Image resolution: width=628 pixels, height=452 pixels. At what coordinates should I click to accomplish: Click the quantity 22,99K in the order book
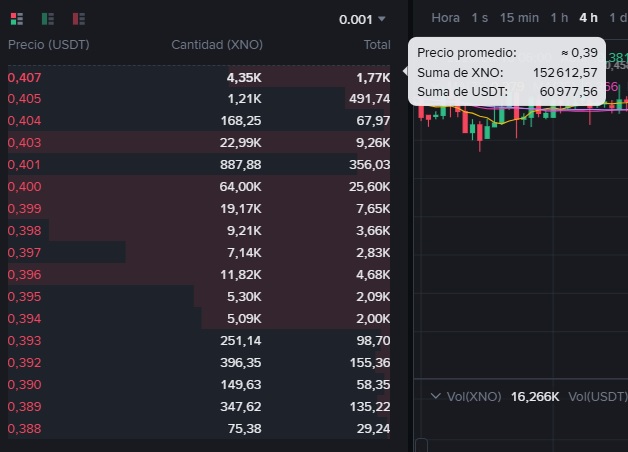click(241, 143)
